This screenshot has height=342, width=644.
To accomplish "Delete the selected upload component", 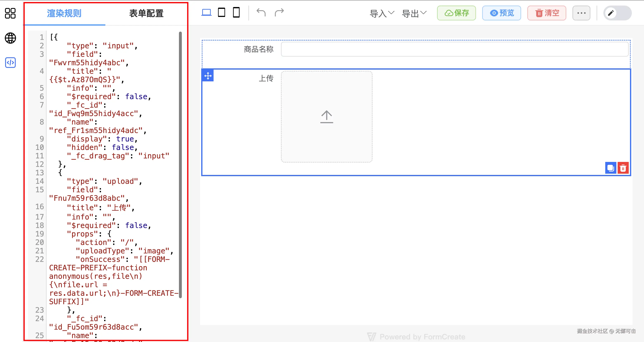I will (623, 168).
